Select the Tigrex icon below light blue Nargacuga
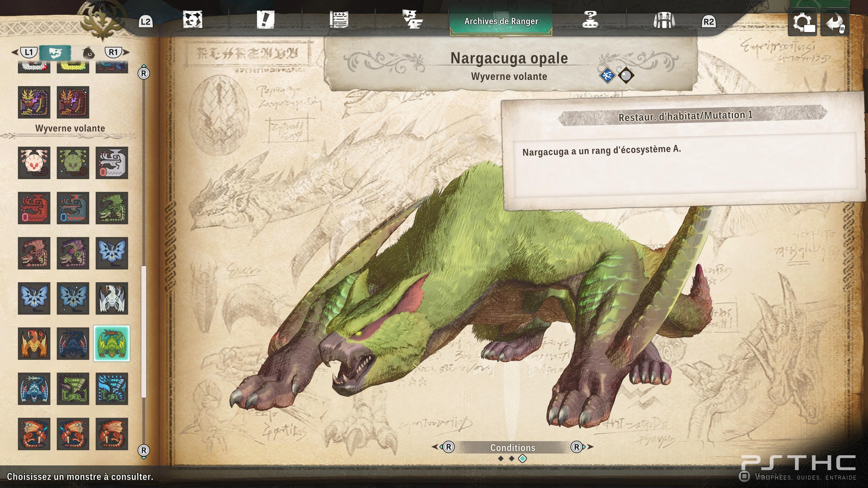 click(x=34, y=434)
